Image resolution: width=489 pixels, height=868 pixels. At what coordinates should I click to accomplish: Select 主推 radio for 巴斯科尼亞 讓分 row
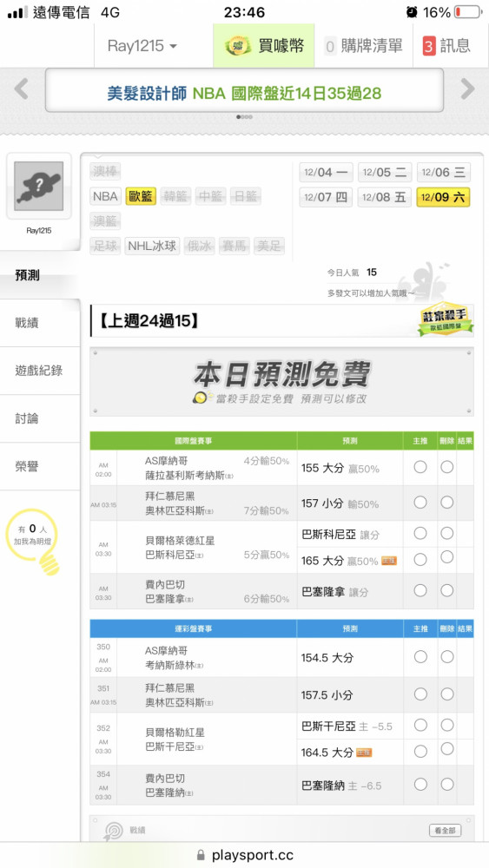pyautogui.click(x=420, y=533)
